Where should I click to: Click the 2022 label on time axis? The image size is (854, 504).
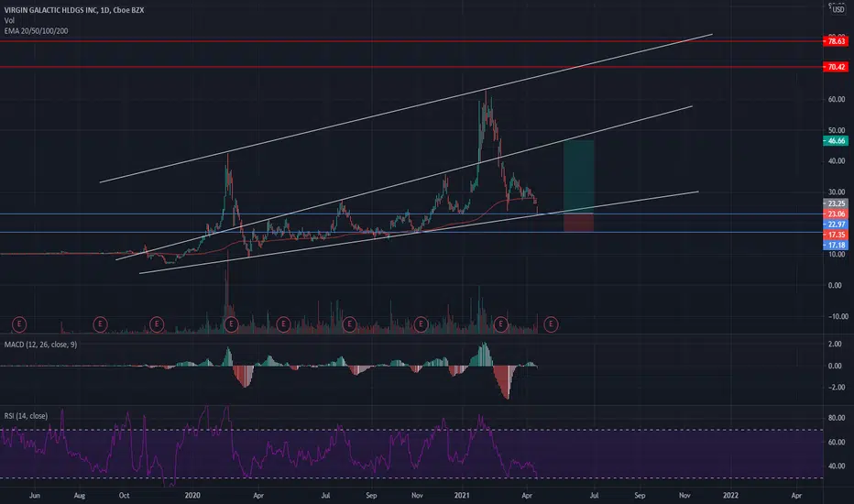tap(730, 495)
